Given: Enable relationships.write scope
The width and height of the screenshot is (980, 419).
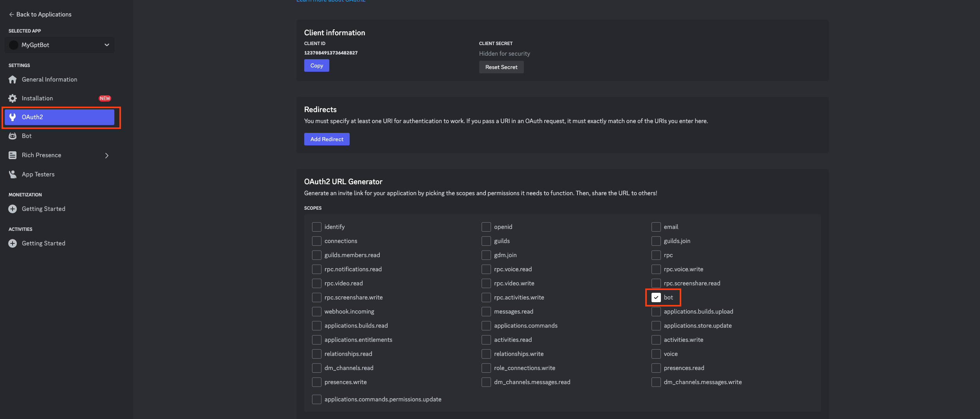Looking at the screenshot, I should [486, 354].
